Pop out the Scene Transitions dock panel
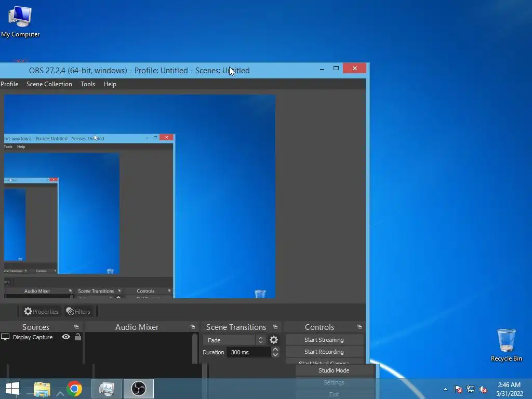Screen dimensions: 532x399 (x=275, y=327)
